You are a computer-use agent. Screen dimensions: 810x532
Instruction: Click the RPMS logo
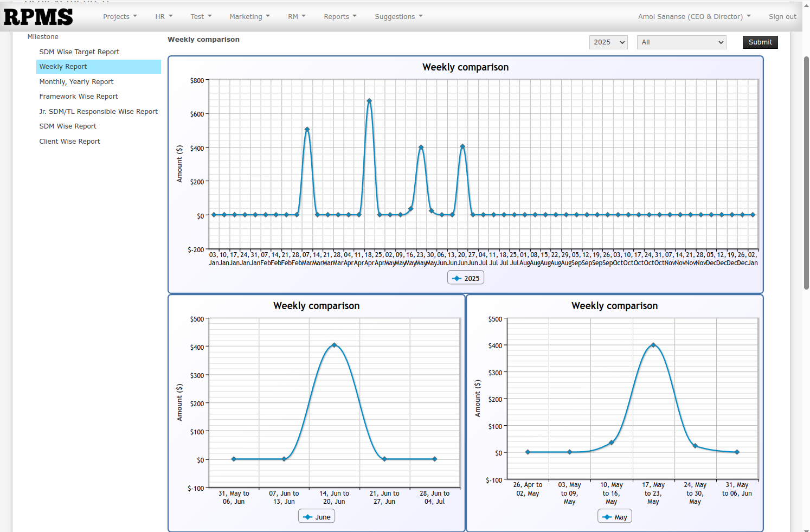38,17
